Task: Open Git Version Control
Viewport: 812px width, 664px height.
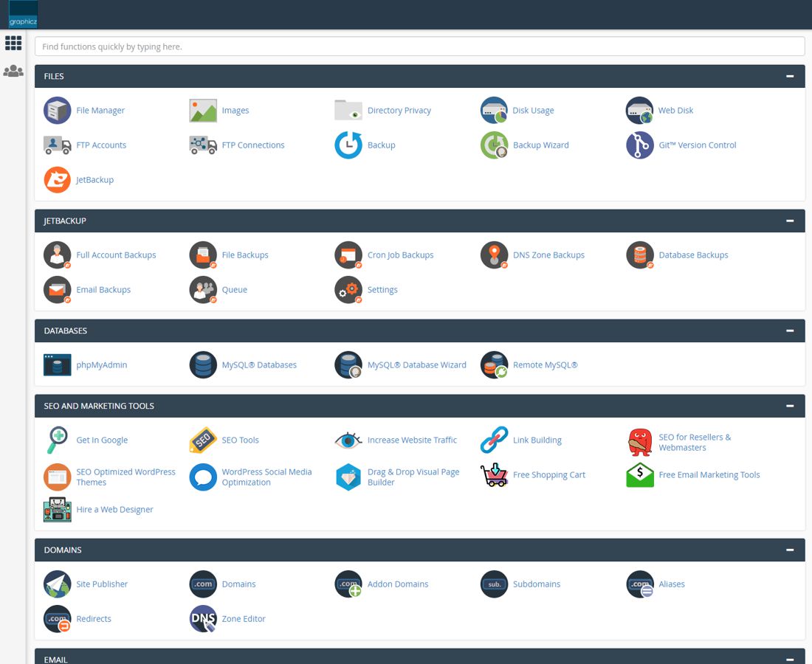Action: click(698, 145)
